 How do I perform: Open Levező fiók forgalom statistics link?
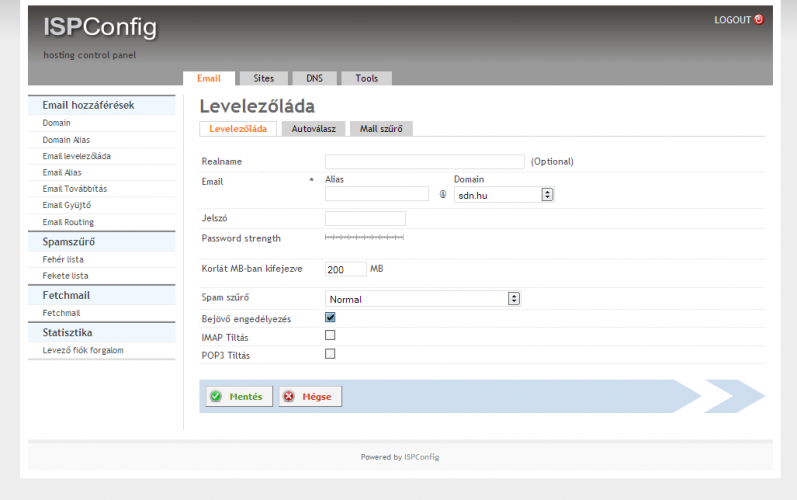point(82,351)
